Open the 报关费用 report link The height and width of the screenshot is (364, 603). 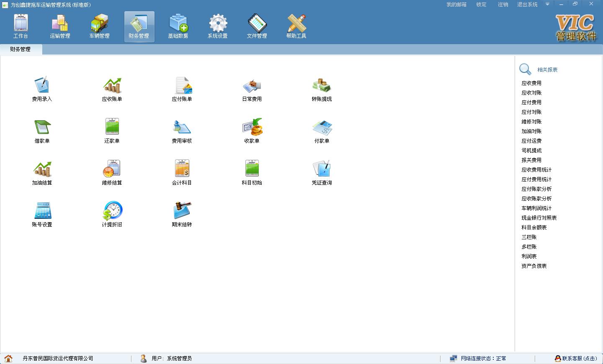tap(531, 160)
